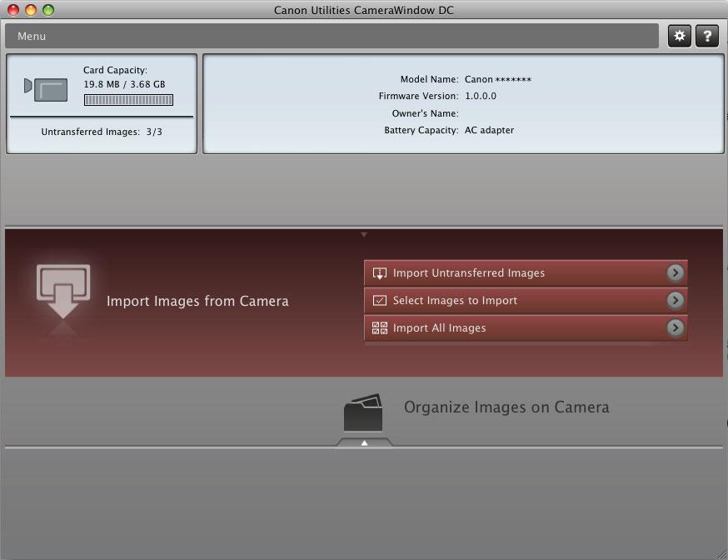The image size is (728, 560).
Task: Click the arrow on Import Untransferred Images
Action: pos(676,272)
